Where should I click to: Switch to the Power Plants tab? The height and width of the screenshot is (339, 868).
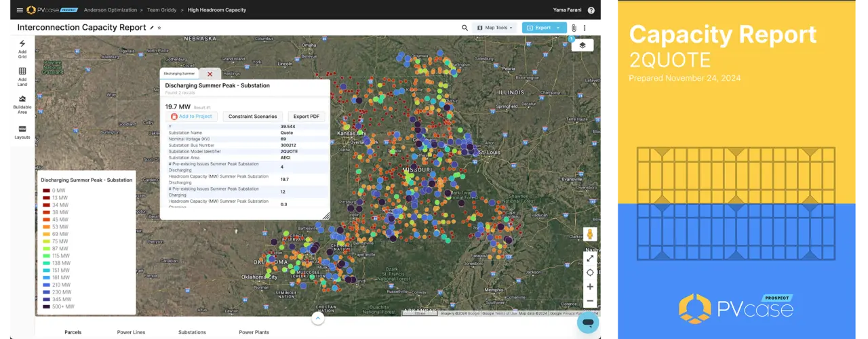point(254,332)
